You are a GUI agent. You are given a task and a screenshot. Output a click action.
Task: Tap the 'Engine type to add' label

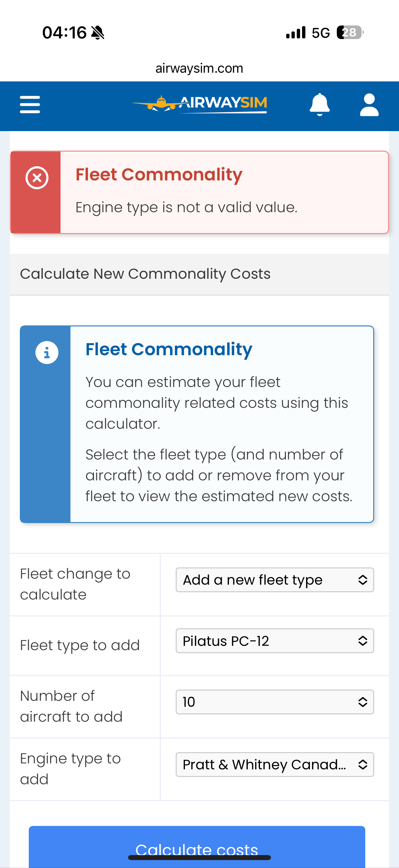70,769
